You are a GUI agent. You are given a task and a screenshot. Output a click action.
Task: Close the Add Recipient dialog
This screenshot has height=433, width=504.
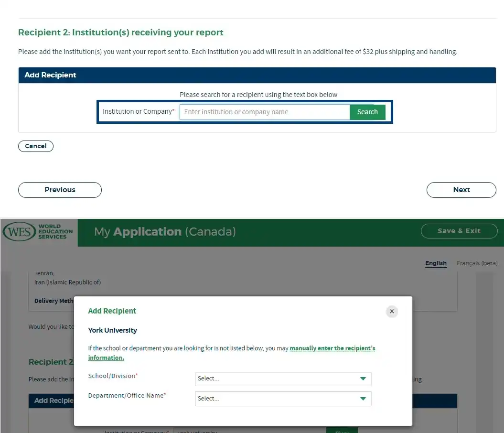tap(392, 312)
